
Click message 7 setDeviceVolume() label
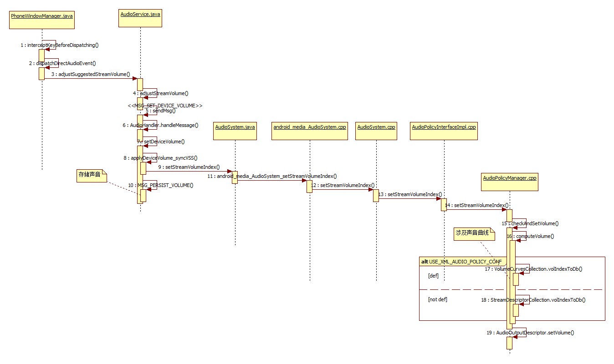pos(160,142)
